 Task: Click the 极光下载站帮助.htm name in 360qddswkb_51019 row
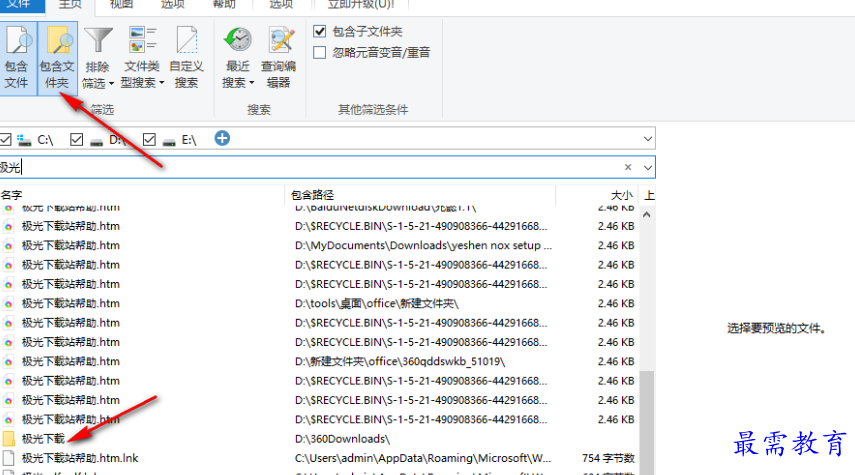pos(70,362)
